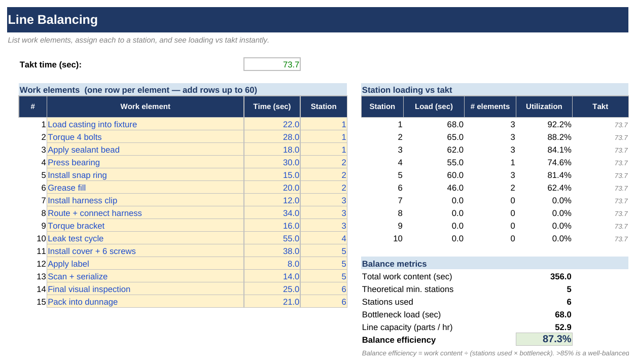Click 'Install cover + 6 screws' cell

145,251
